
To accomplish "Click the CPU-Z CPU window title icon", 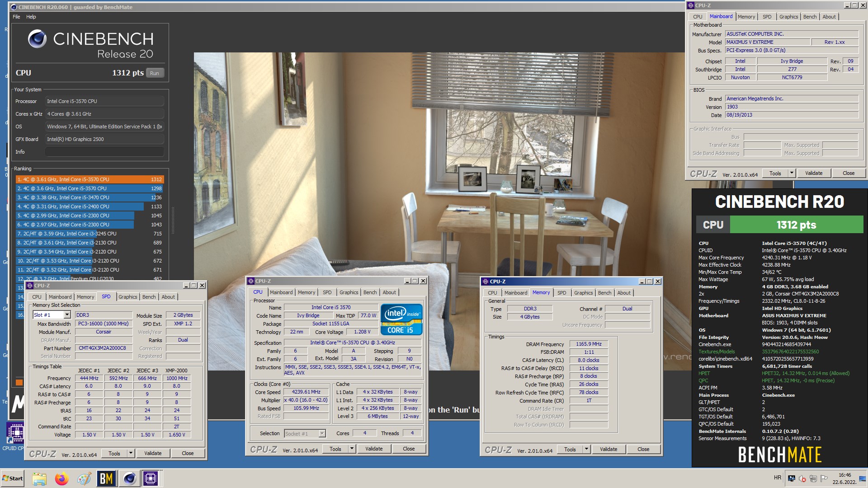I will coord(251,281).
